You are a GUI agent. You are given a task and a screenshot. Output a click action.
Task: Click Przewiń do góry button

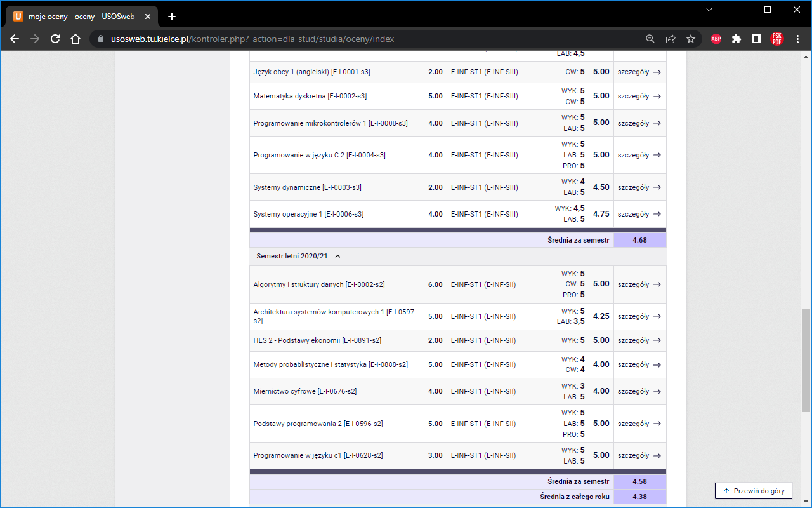click(754, 491)
